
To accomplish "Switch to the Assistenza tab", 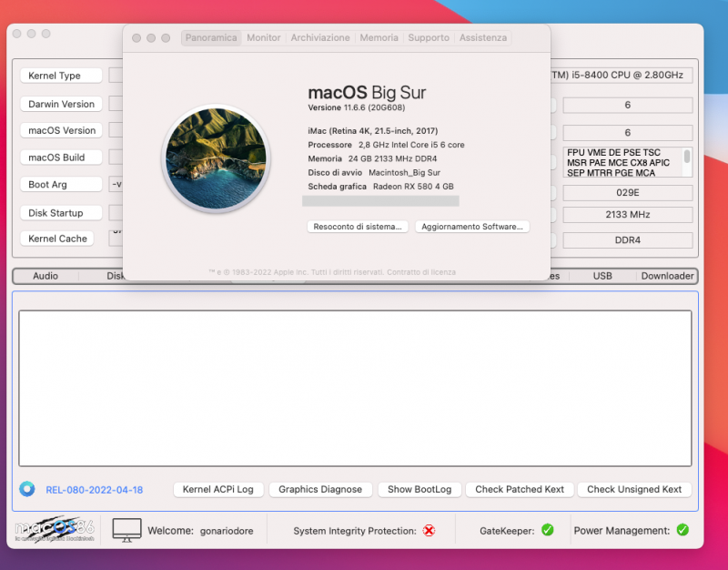I will (x=483, y=37).
